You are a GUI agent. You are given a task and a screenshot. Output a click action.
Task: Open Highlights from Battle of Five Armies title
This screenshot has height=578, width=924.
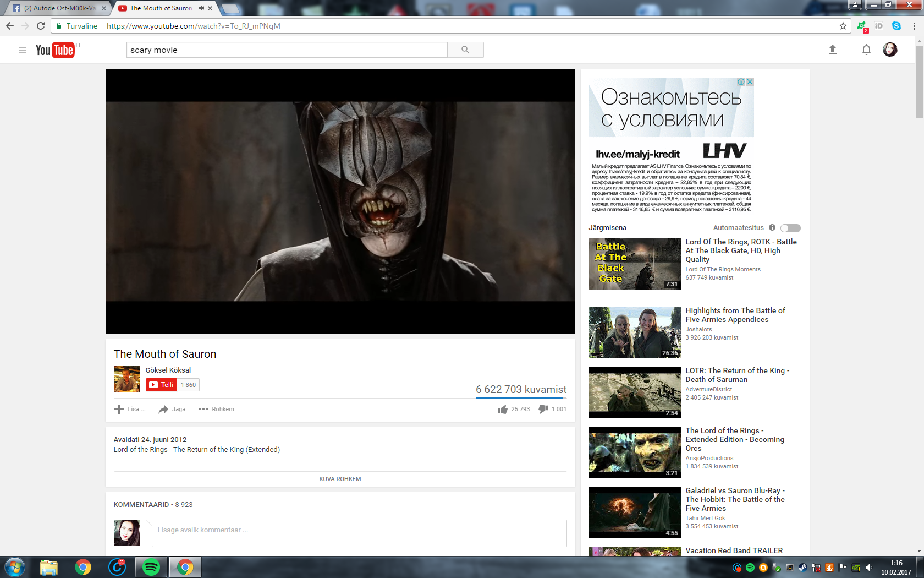point(735,315)
